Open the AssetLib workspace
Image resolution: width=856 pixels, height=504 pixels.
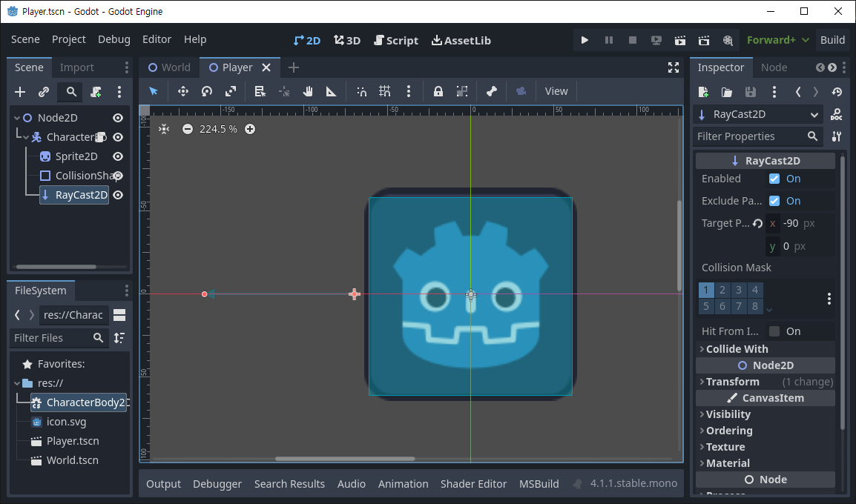coord(461,40)
